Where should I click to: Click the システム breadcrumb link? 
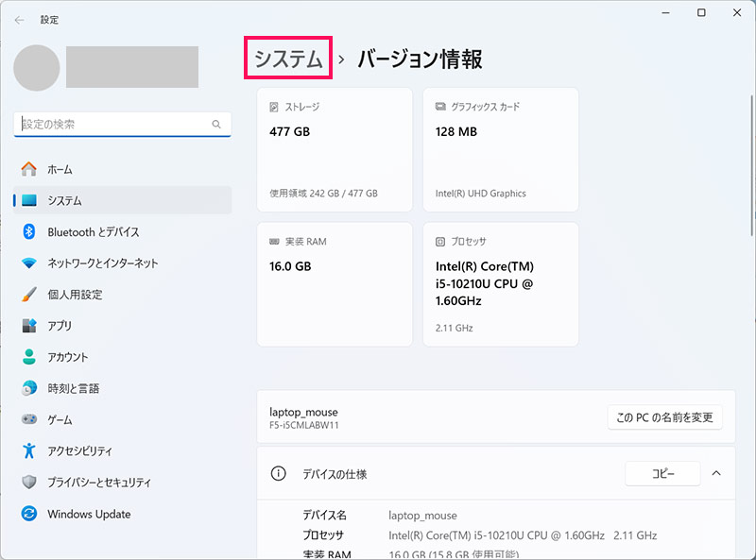(288, 59)
